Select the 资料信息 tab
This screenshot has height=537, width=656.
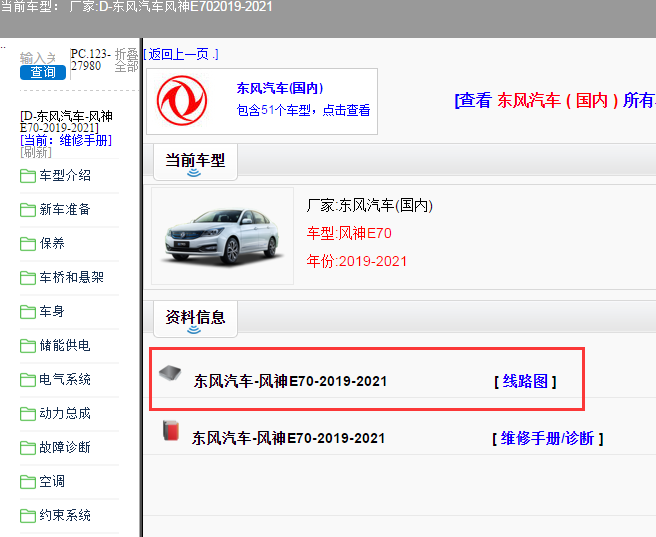pos(195,319)
